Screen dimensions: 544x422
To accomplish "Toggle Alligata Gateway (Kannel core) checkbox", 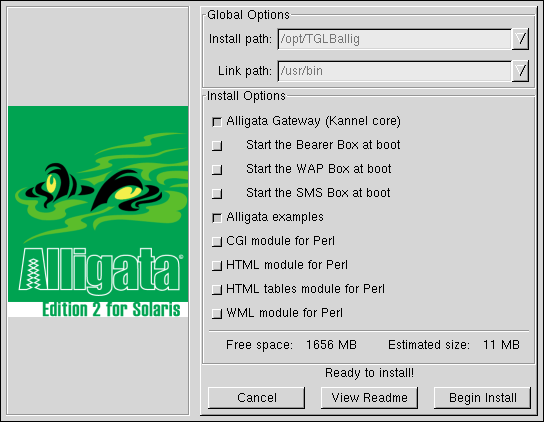I will [x=217, y=122].
